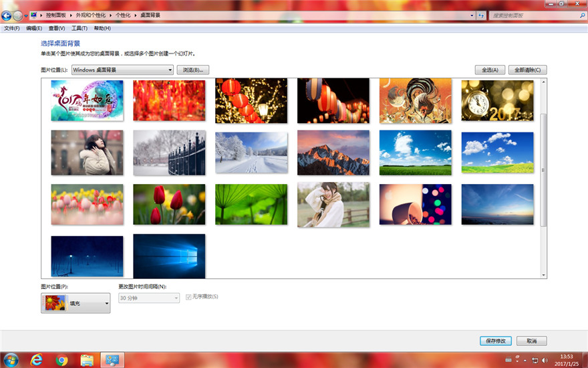
Task: Go to 外观和个性化 breadcrumb
Action: pyautogui.click(x=91, y=15)
